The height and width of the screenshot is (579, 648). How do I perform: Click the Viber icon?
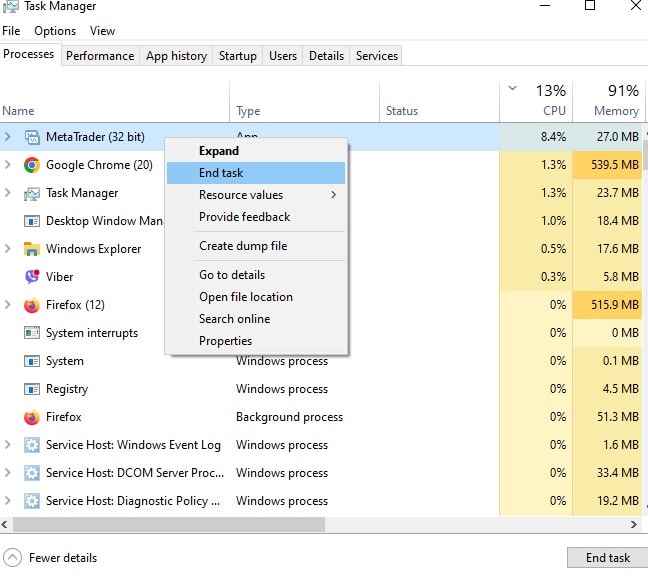[32, 277]
